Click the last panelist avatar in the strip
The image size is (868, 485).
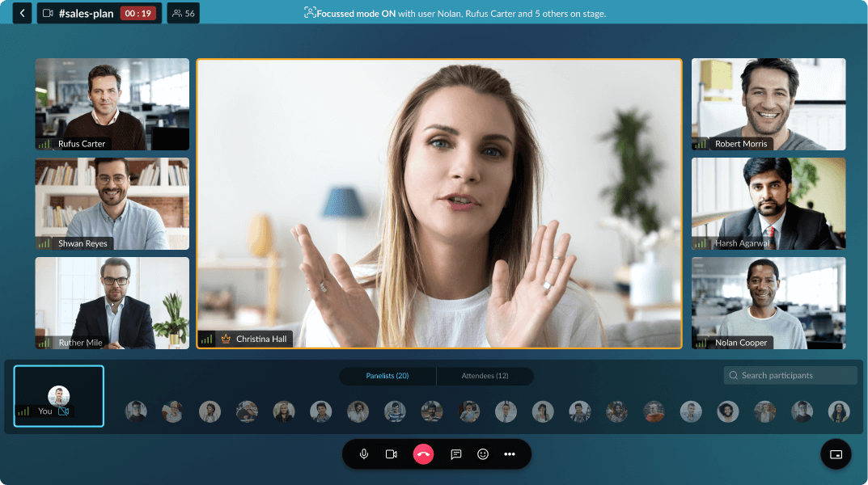click(x=839, y=411)
